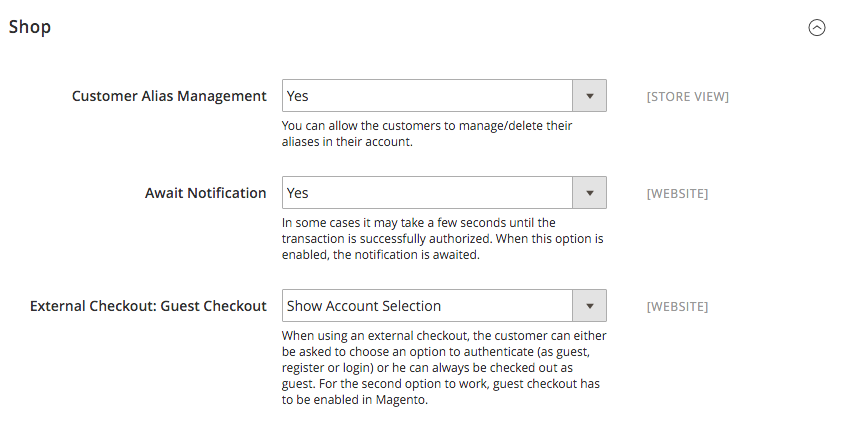The image size is (856, 435).
Task: Click the Shop section heading
Action: (30, 27)
